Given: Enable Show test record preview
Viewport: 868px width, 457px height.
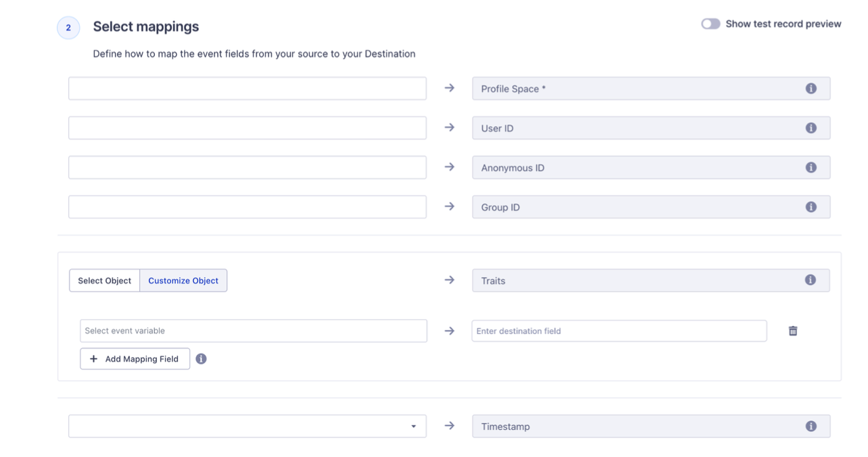Looking at the screenshot, I should (x=710, y=23).
